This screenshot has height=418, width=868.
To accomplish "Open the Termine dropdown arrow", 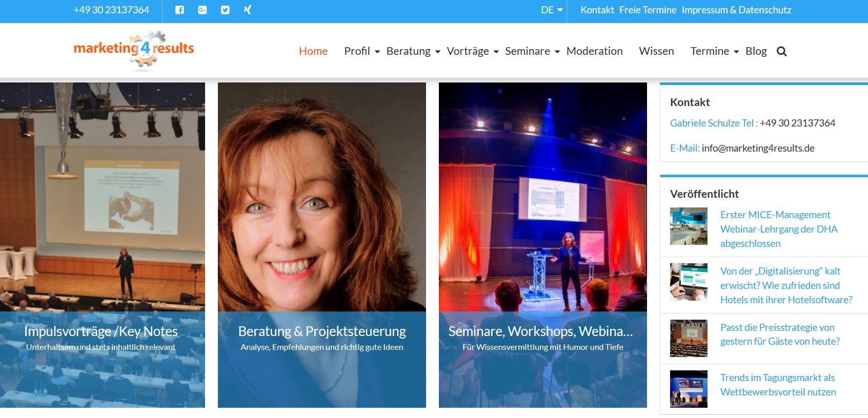I will tap(736, 52).
